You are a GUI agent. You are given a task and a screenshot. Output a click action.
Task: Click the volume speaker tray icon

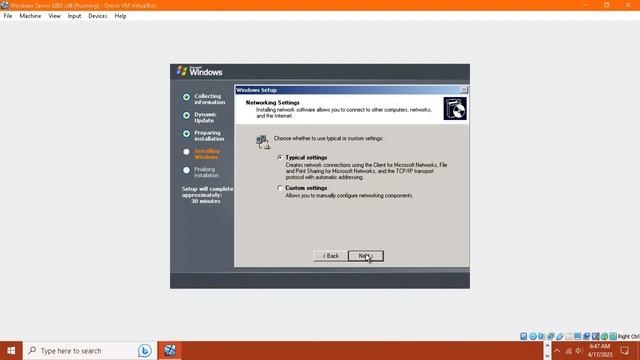pyautogui.click(x=579, y=351)
